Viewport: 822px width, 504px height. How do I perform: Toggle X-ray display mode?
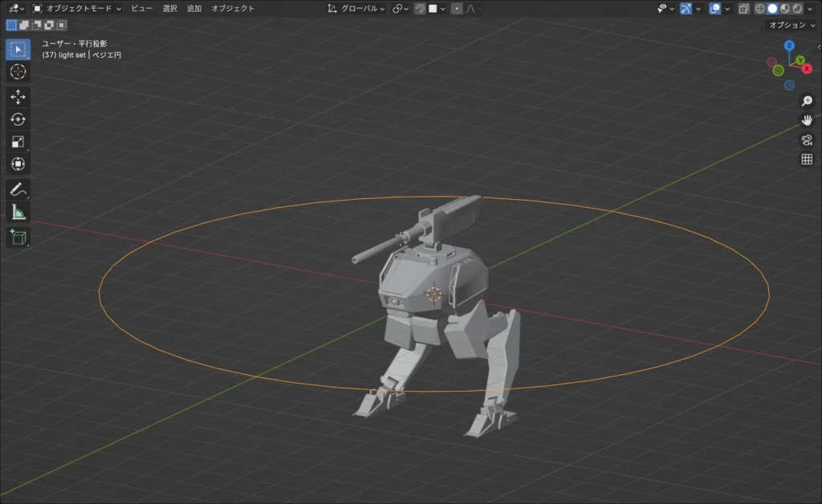coord(743,9)
